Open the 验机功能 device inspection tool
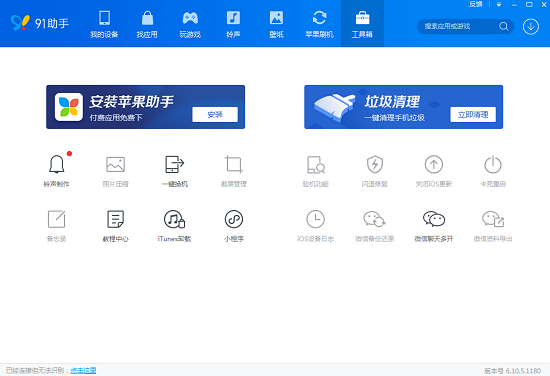The image size is (550, 376). (316, 164)
